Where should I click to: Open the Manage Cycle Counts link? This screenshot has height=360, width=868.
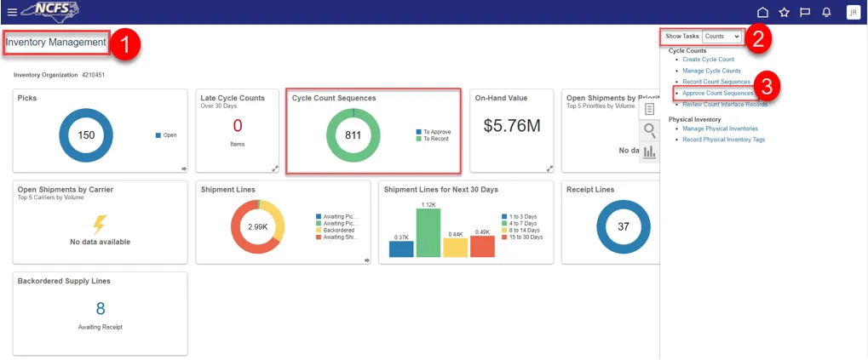711,71
